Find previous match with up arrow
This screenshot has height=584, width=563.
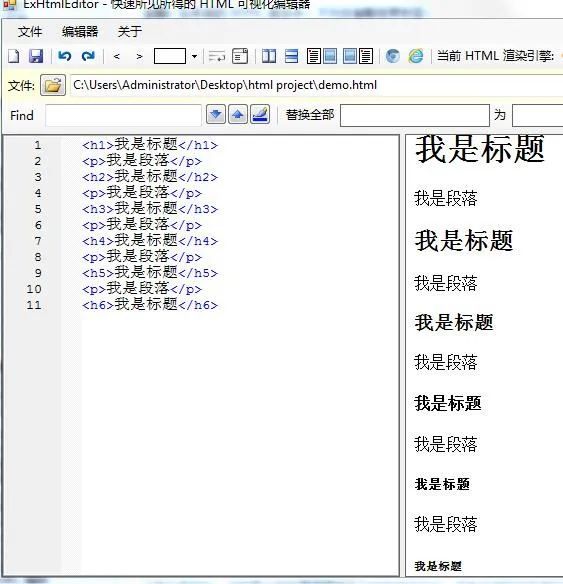pos(238,114)
